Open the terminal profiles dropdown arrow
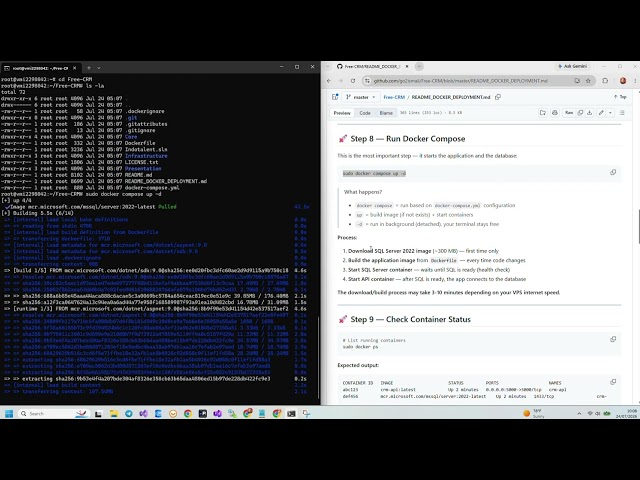 click(x=99, y=68)
